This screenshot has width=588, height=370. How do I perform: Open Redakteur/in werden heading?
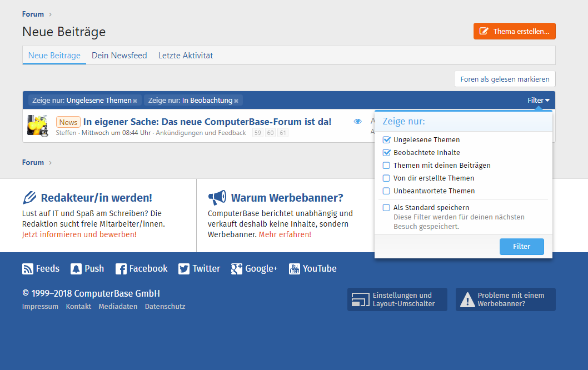[96, 198]
